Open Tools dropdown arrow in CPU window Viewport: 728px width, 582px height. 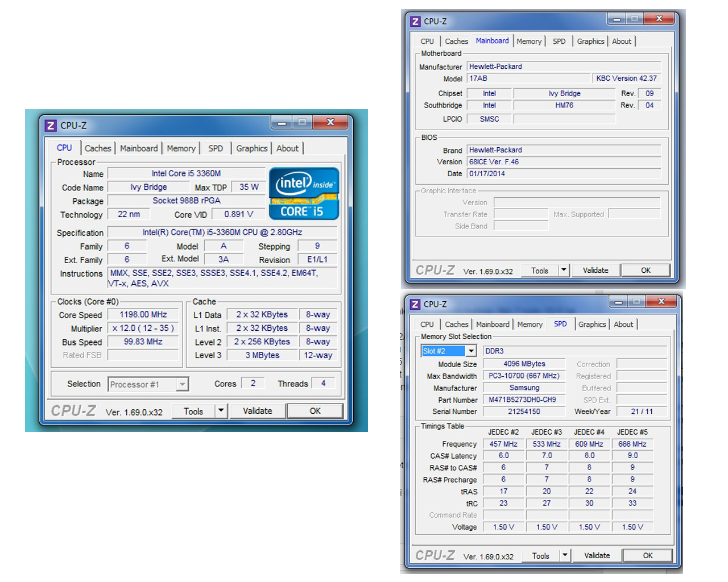click(221, 411)
